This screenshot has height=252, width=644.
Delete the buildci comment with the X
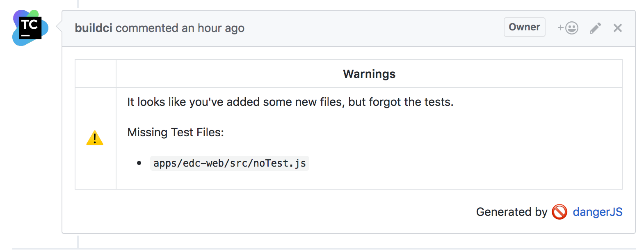[618, 28]
